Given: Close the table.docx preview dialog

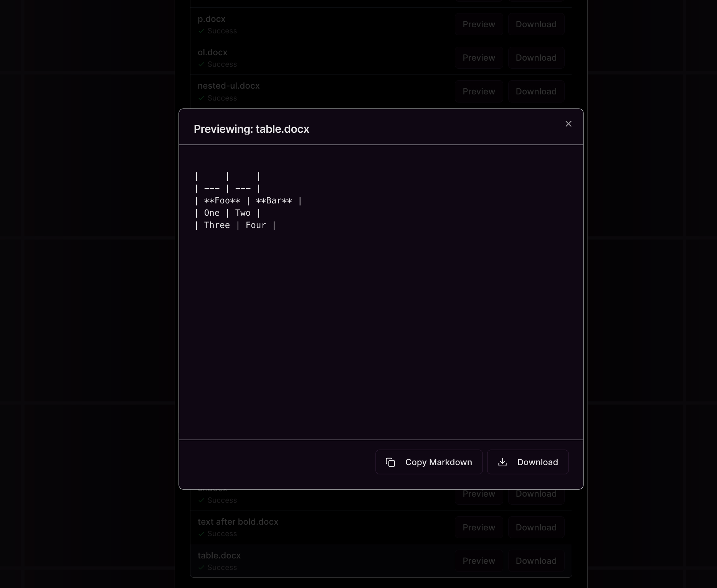Looking at the screenshot, I should 568,124.
